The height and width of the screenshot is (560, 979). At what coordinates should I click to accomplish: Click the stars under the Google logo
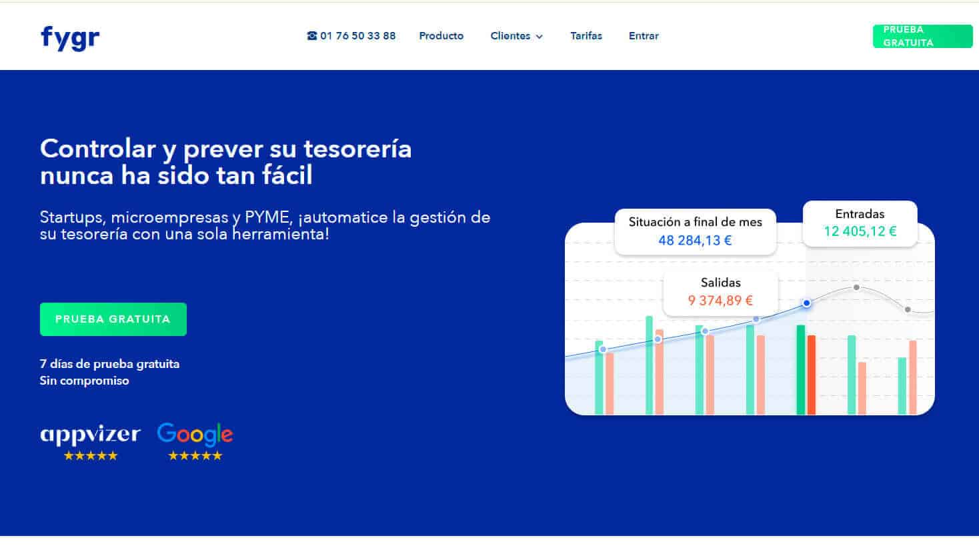pos(195,456)
